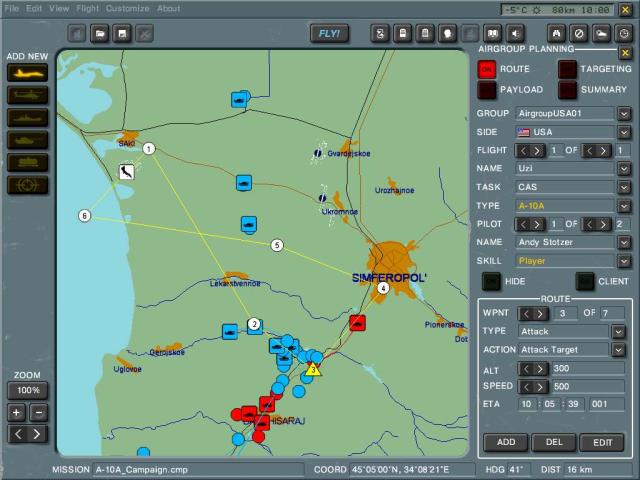The height and width of the screenshot is (480, 640).
Task: Select the add new helicopter icon
Action: point(27,94)
